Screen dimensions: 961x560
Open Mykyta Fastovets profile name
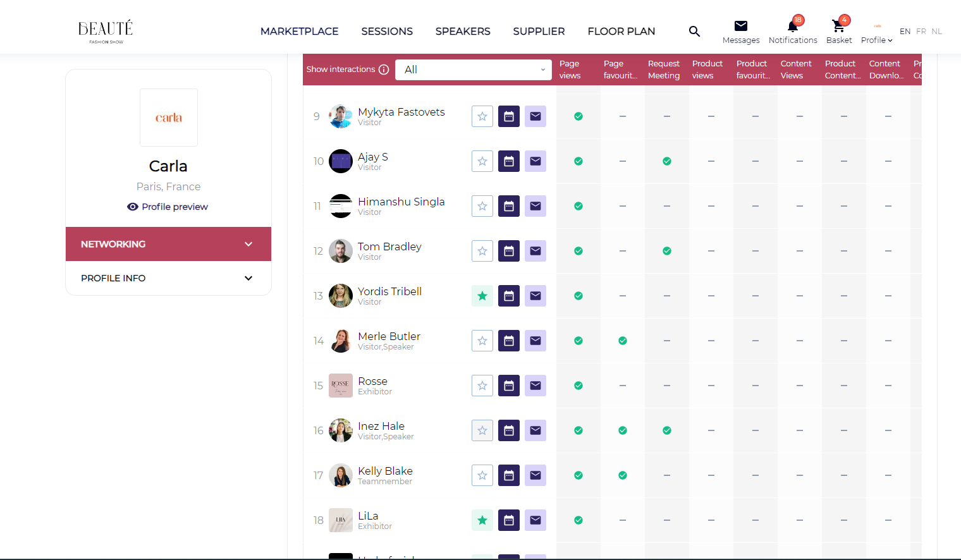click(401, 112)
